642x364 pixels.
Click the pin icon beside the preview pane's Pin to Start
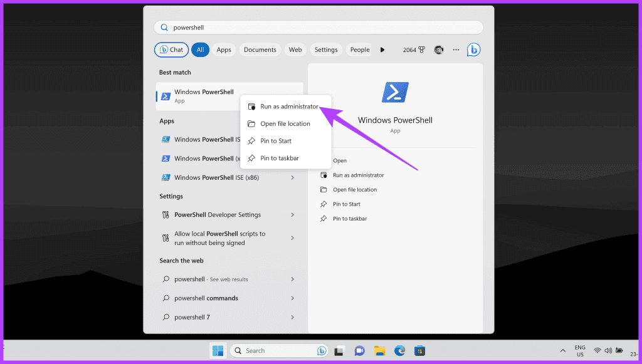(324, 204)
